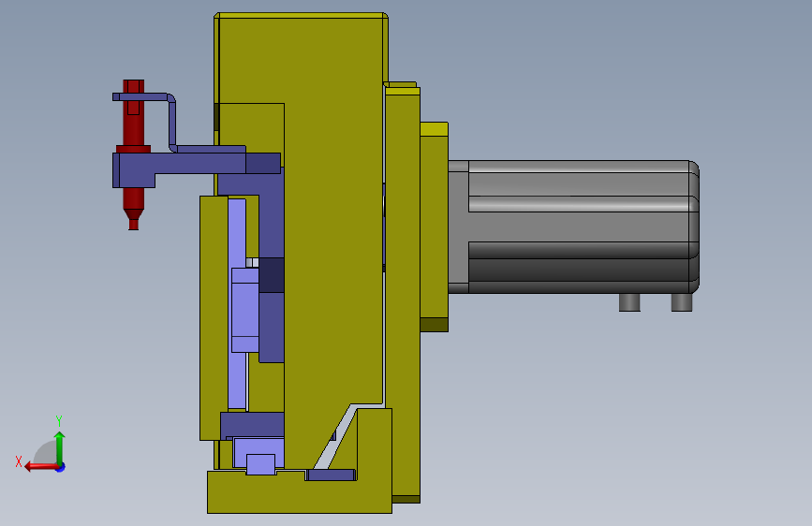This screenshot has height=526, width=812.
Task: Click the light blue vertical guide rail
Action: 237,233
